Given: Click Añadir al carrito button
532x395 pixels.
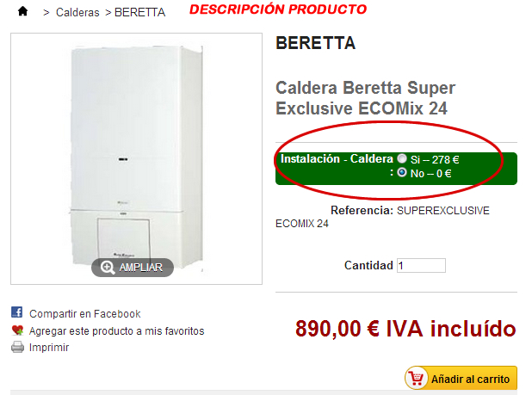Looking at the screenshot, I should (461, 378).
